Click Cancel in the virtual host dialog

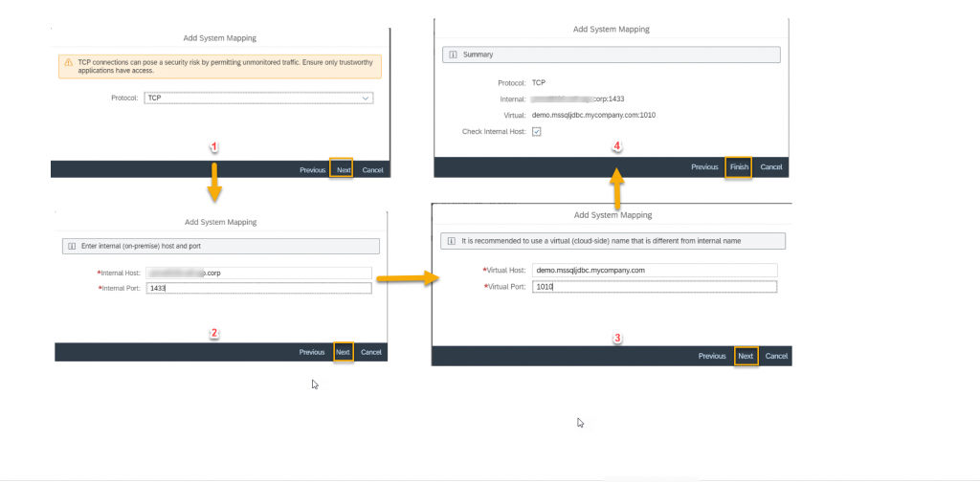point(777,356)
